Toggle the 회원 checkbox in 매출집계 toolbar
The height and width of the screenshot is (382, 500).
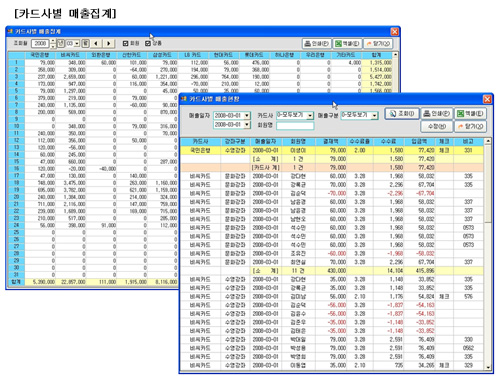click(x=126, y=43)
